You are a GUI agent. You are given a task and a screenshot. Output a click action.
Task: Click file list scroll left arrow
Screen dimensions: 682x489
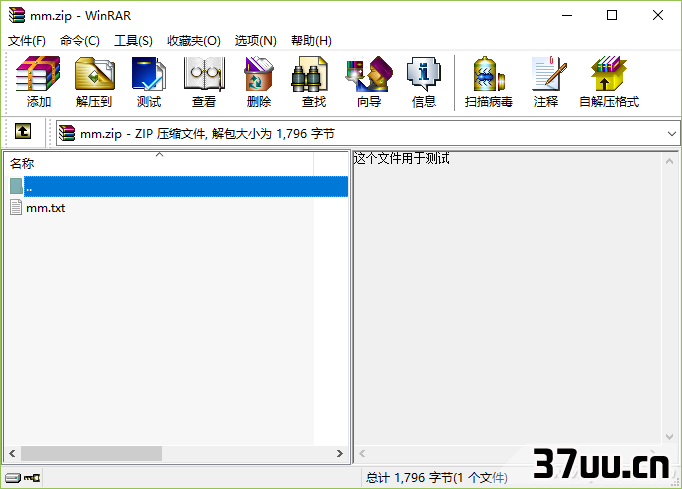(12, 453)
